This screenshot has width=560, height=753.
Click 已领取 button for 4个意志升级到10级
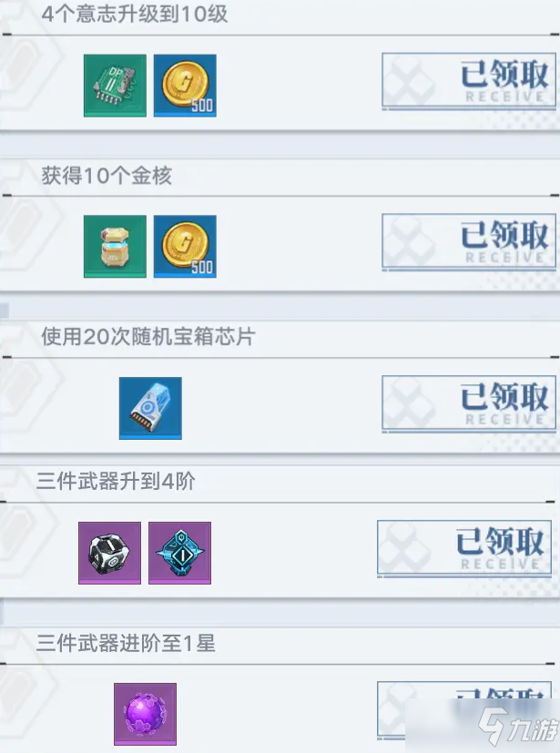click(469, 80)
